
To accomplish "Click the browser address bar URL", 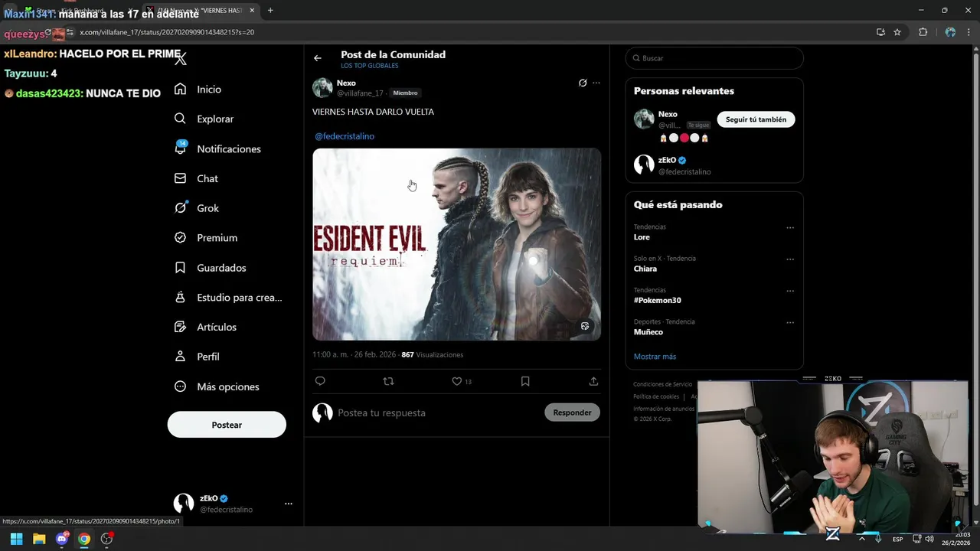I will 167,32.
